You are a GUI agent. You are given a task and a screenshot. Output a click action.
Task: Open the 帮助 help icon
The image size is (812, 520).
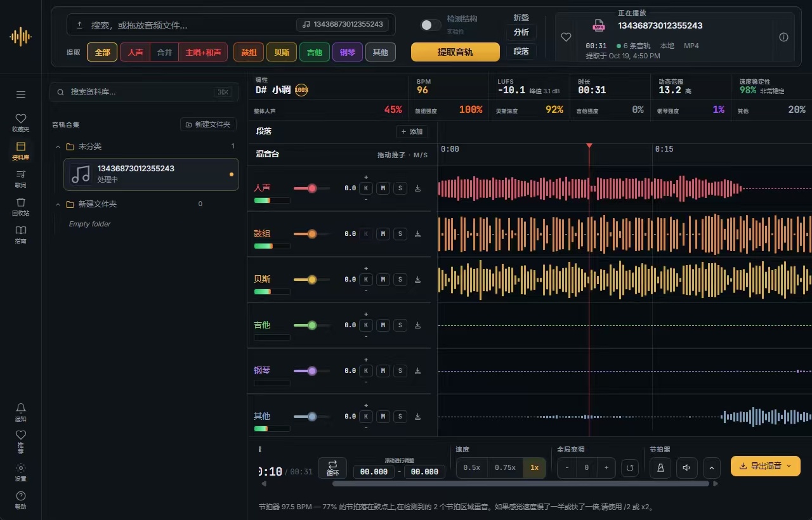point(21,500)
